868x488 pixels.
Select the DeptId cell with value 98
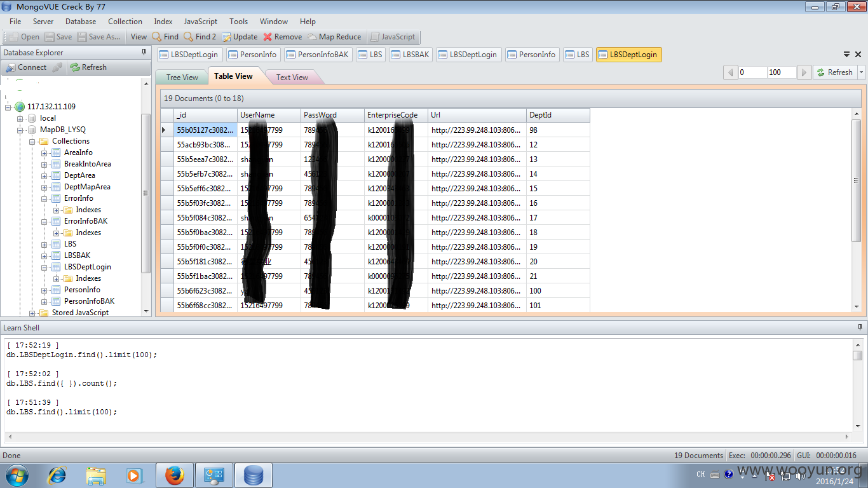558,130
